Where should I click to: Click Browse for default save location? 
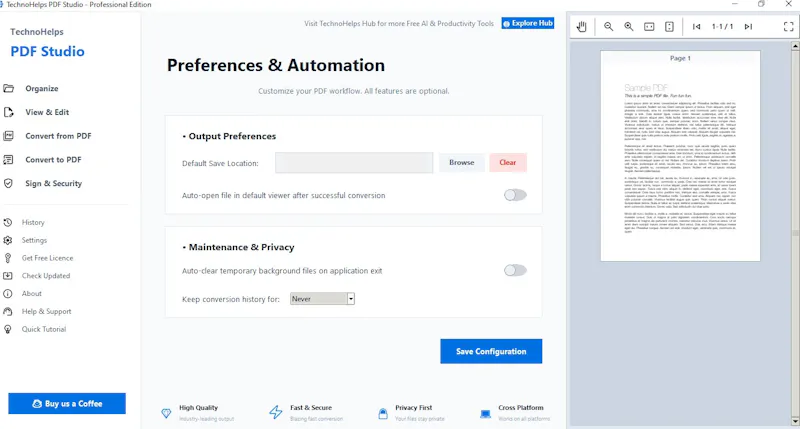point(462,162)
